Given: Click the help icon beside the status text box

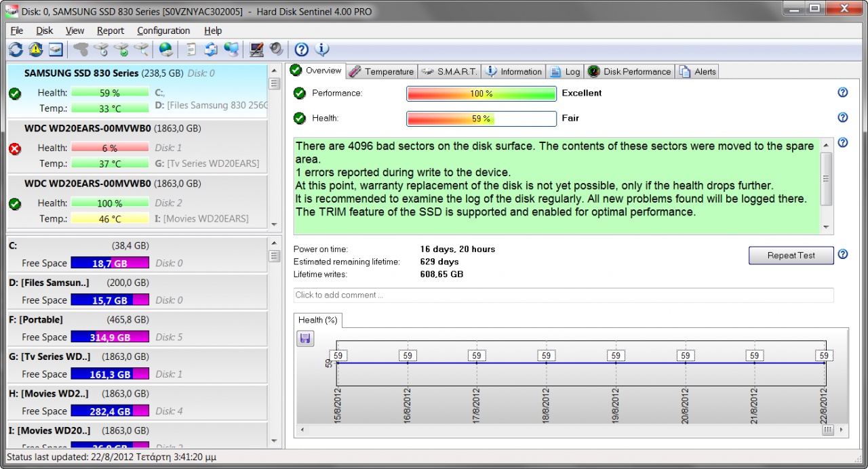Looking at the screenshot, I should [843, 142].
